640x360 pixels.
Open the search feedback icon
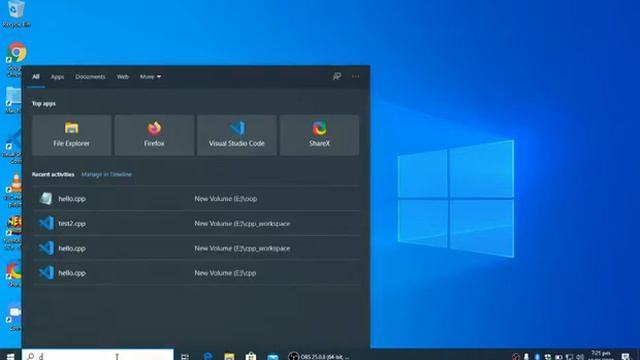337,76
